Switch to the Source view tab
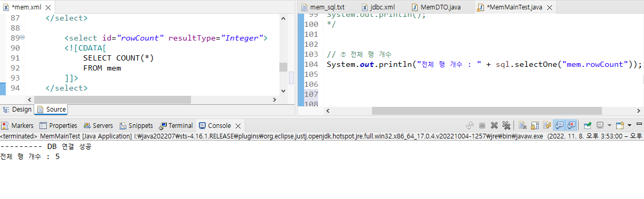 [51, 110]
